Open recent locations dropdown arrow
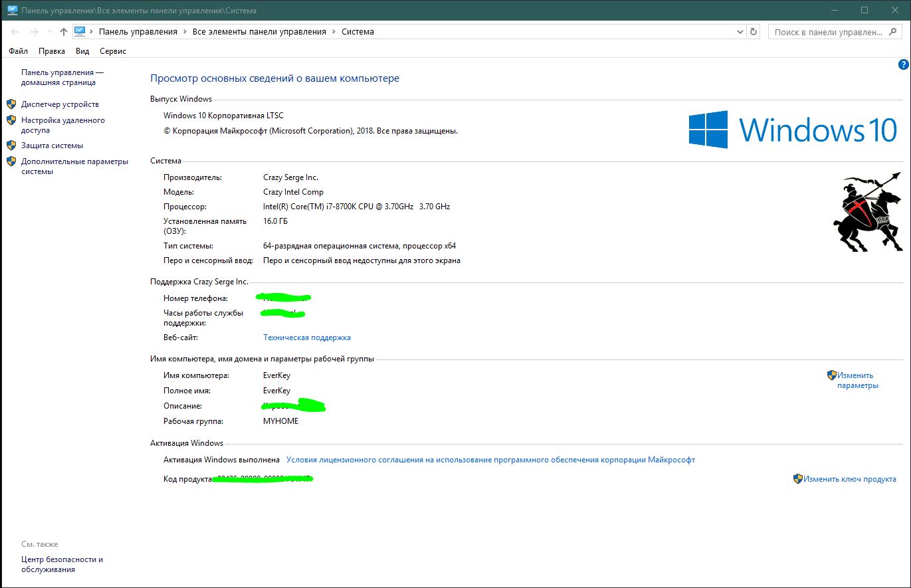 pyautogui.click(x=50, y=32)
